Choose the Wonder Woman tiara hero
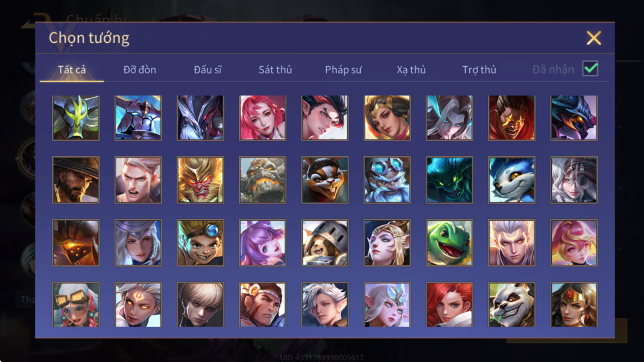 click(574, 305)
